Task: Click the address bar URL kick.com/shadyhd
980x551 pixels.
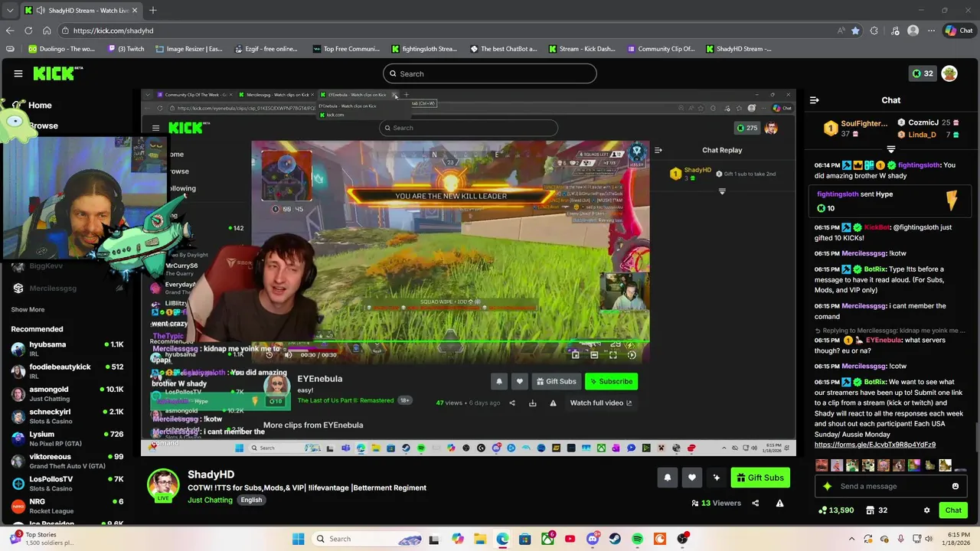Action: (x=113, y=31)
